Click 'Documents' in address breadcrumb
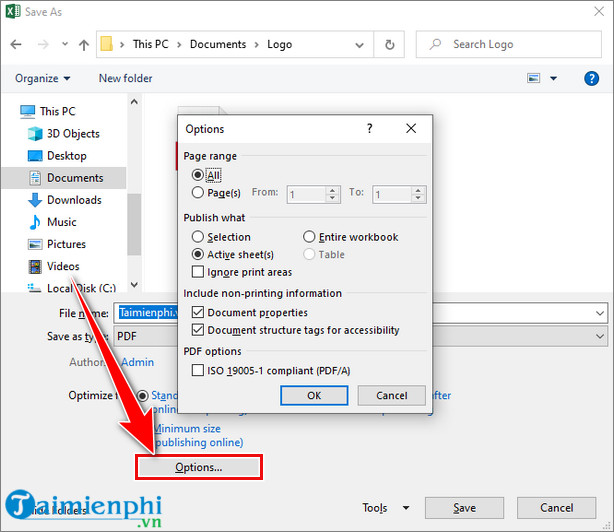The height and width of the screenshot is (532, 614). click(218, 44)
